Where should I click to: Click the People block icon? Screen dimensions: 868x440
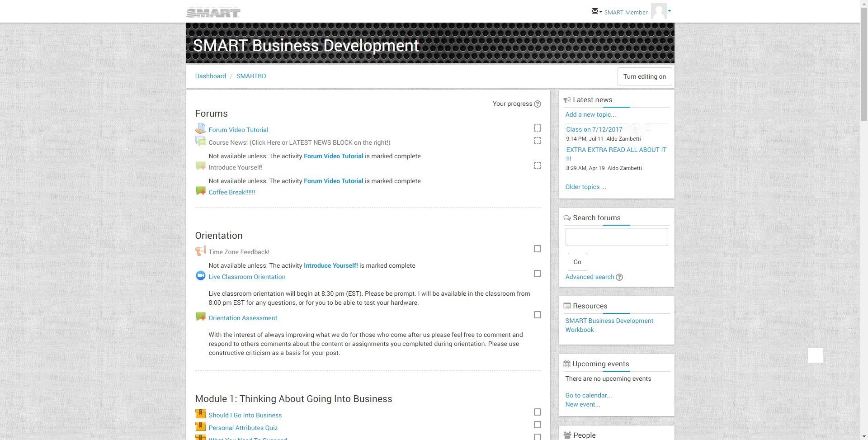click(567, 435)
